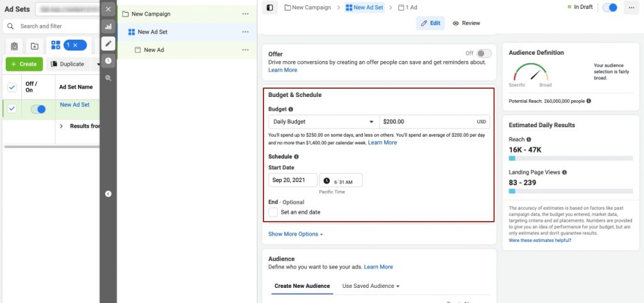The height and width of the screenshot is (303, 644).
Task: Open options menu for New Campaign
Action: (245, 14)
